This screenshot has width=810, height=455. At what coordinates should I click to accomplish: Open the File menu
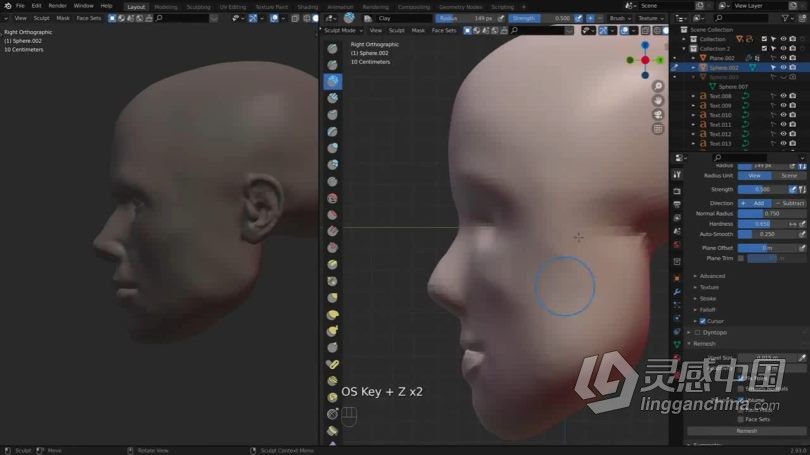20,6
